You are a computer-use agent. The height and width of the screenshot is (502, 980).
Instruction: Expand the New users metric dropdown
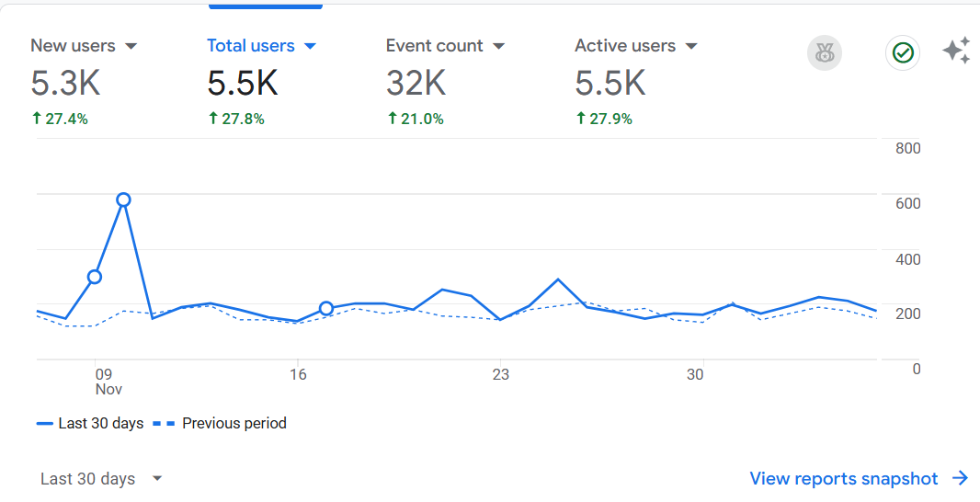tap(131, 46)
